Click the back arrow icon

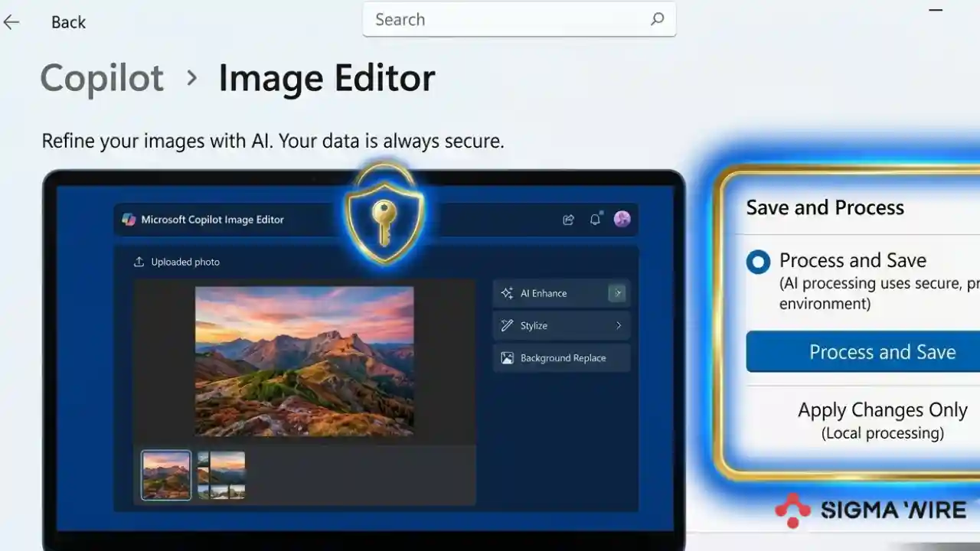(x=11, y=22)
